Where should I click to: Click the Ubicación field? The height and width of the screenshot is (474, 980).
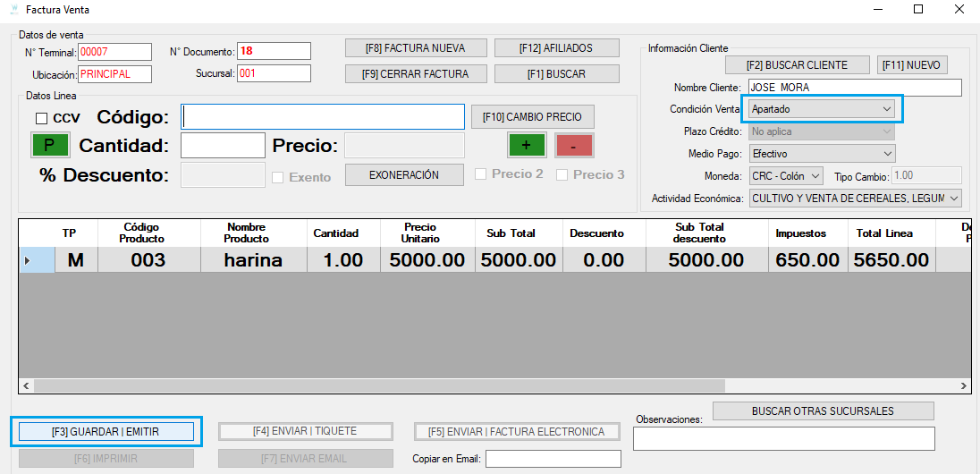pyautogui.click(x=115, y=74)
